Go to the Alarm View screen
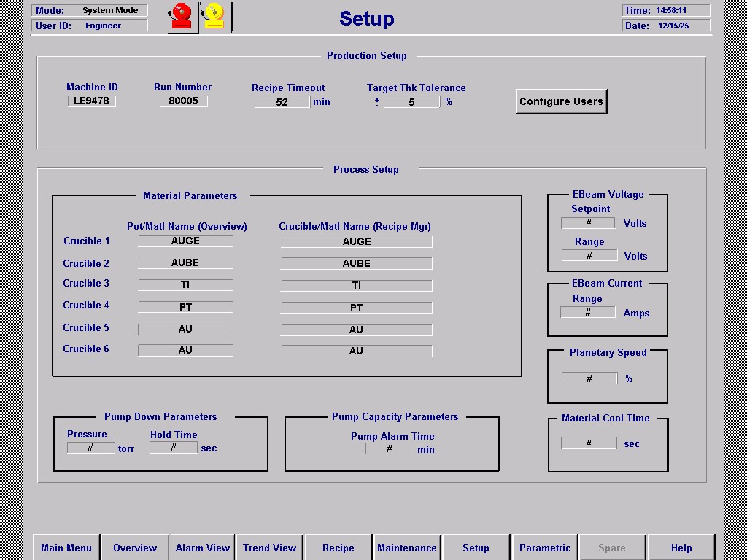The height and width of the screenshot is (560, 747). [203, 548]
